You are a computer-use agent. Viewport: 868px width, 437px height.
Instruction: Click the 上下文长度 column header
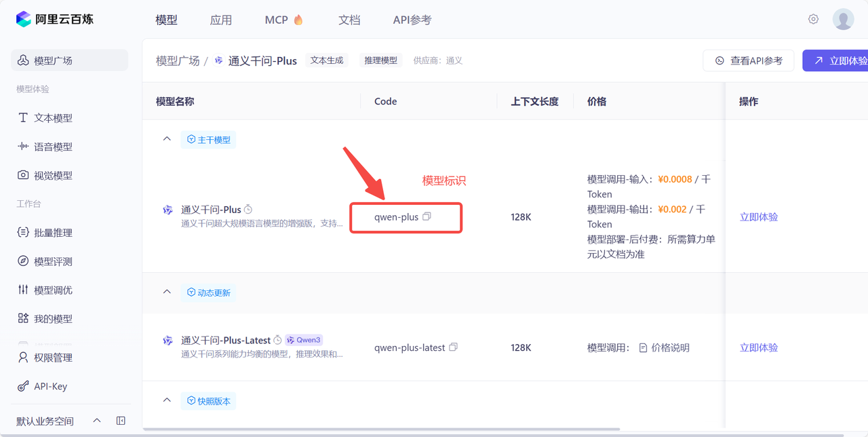click(x=534, y=101)
